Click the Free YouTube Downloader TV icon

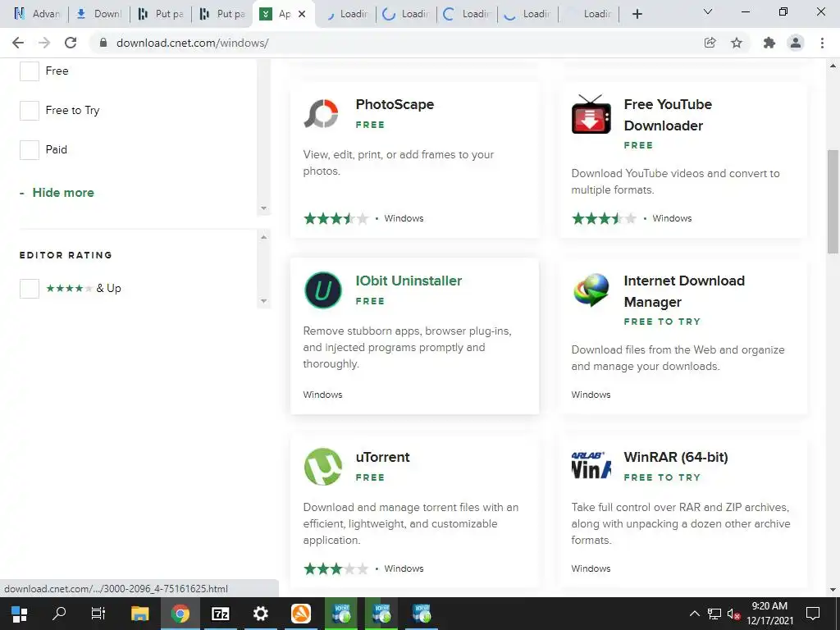pos(591,113)
